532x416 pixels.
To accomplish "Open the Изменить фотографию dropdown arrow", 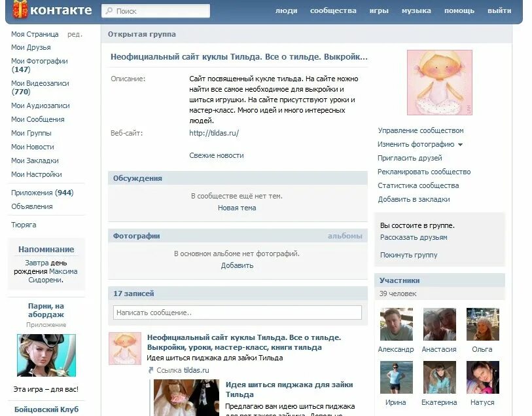I will [460, 145].
